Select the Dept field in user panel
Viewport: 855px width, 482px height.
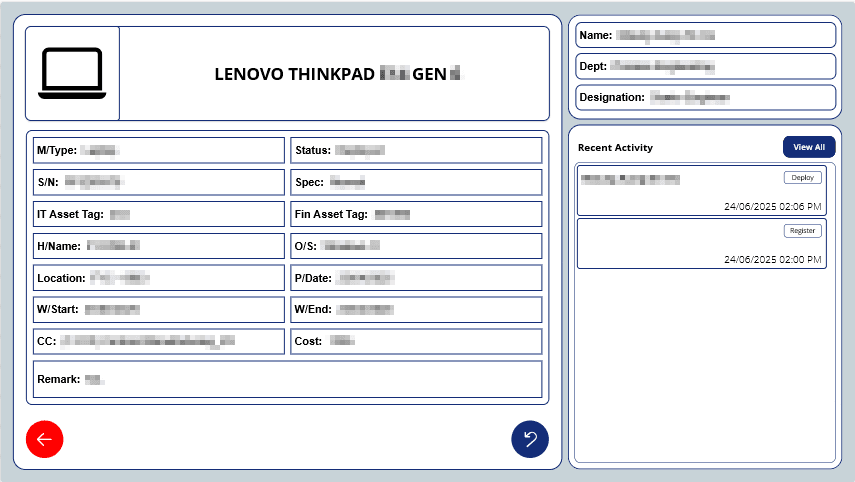(x=705, y=67)
